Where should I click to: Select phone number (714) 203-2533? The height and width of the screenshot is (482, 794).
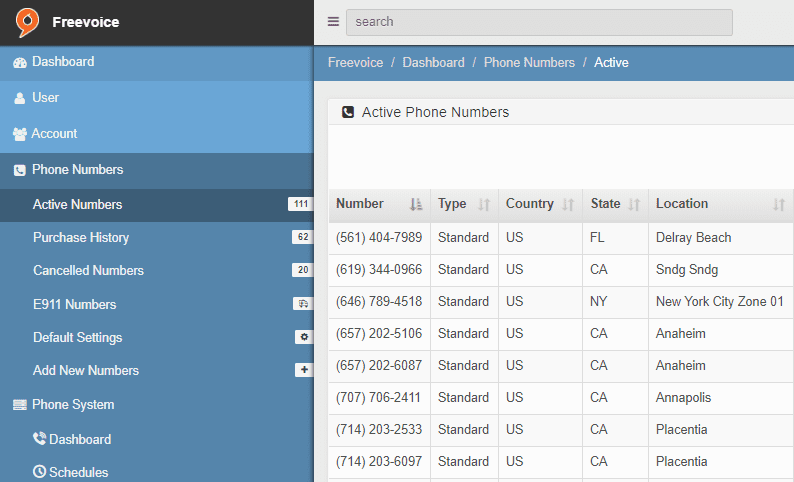click(379, 429)
